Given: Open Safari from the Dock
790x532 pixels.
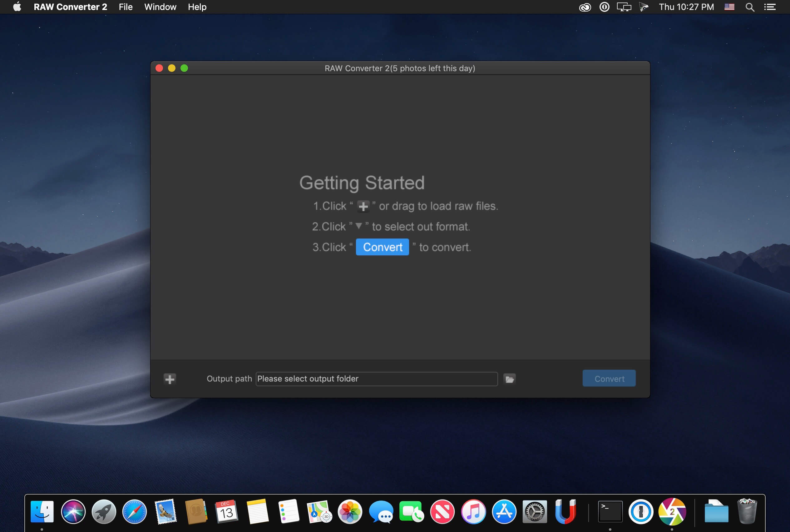Looking at the screenshot, I should coord(134,511).
